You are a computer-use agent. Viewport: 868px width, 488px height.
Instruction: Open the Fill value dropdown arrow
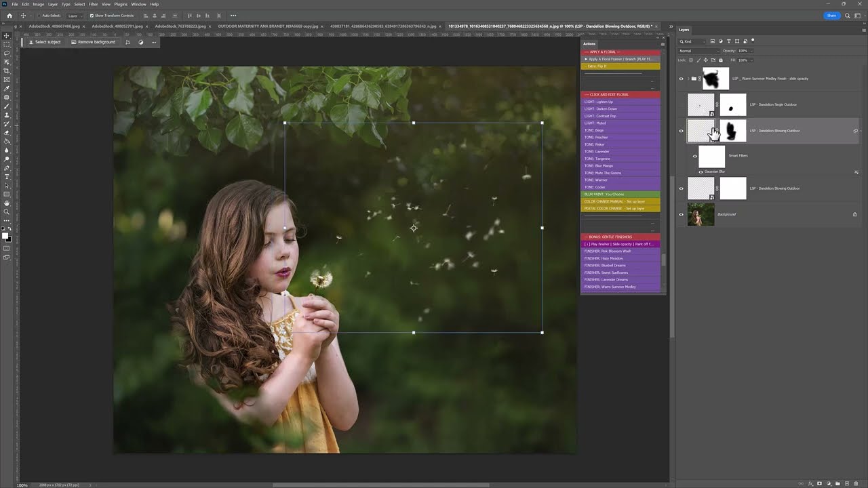751,60
